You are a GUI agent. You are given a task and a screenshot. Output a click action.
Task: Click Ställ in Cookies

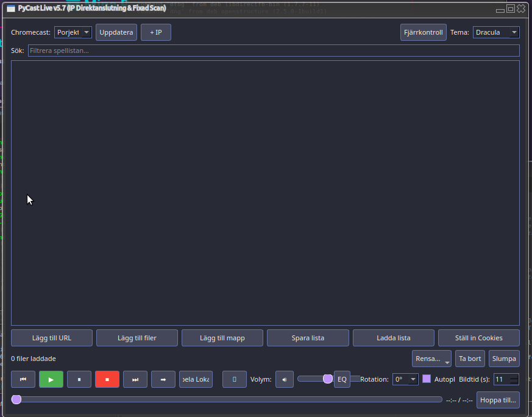[x=479, y=338]
